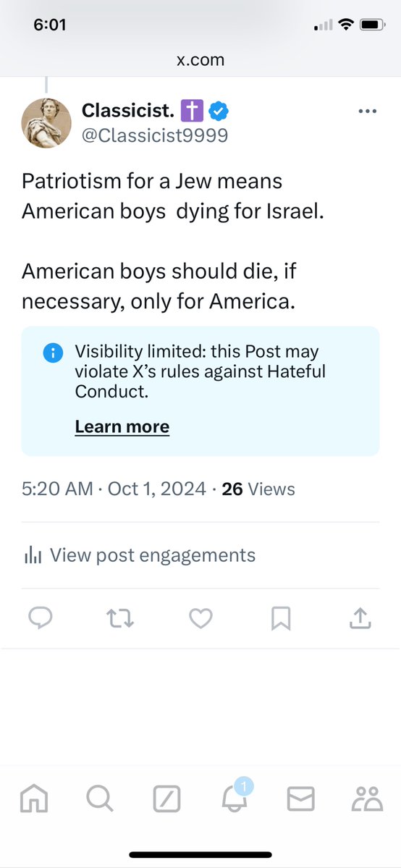Viewport: 401px width, 868px height.
Task: Click the Learn more link
Action: (x=122, y=427)
